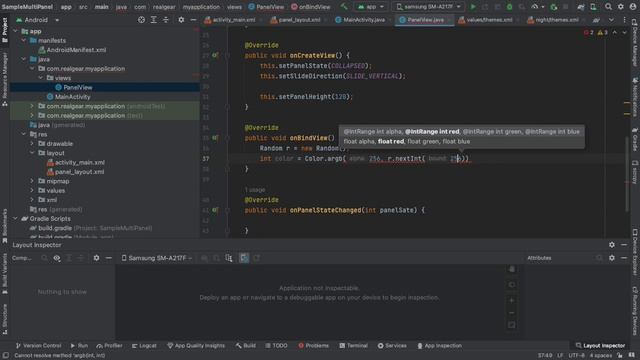Viewport: 640px width, 360px height.
Task: Open Android project view dropdown
Action: 38,20
